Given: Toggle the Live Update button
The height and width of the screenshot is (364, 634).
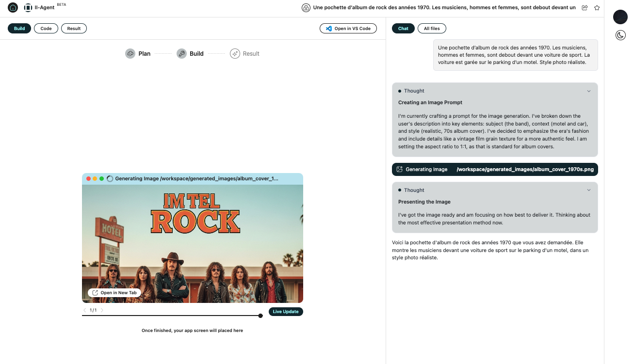Looking at the screenshot, I should [286, 312].
